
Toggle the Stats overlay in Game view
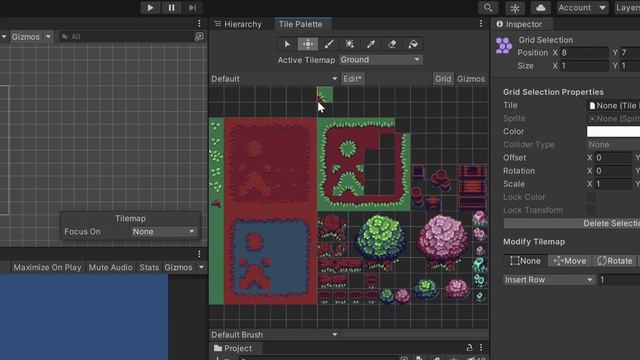click(x=149, y=267)
